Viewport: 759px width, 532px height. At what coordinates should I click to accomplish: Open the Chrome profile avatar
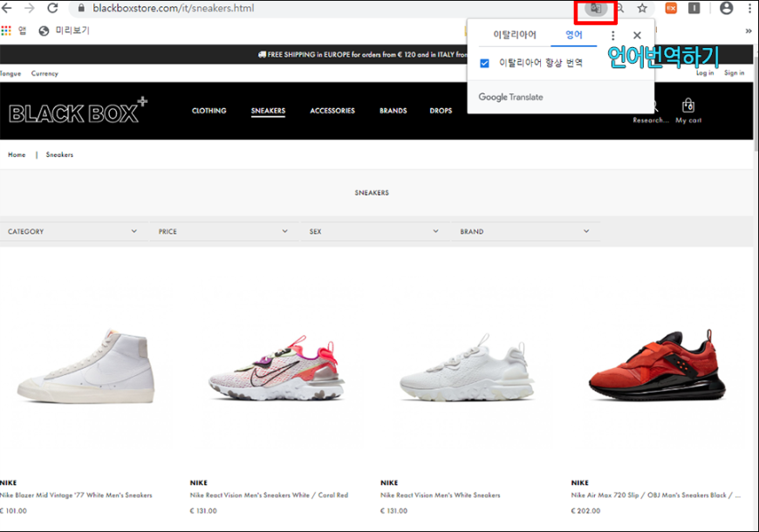726,8
